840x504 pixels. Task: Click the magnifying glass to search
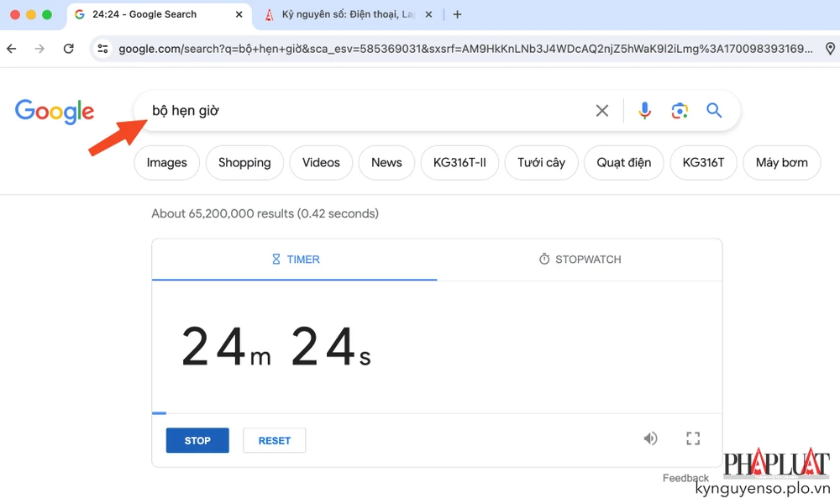714,110
